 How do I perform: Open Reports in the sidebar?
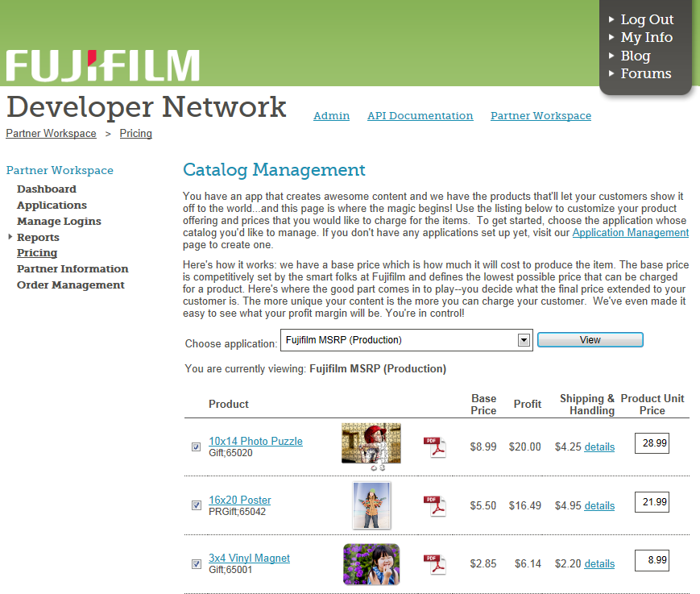(38, 237)
